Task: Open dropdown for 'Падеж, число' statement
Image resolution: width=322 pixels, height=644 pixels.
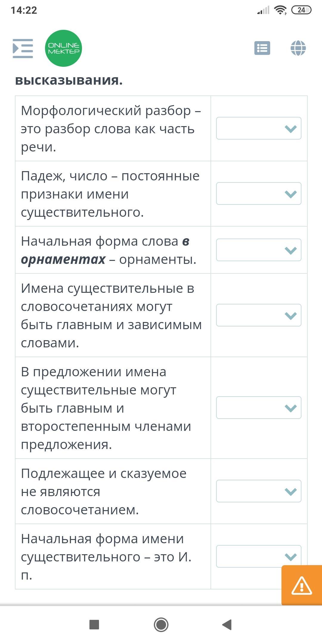Action: pos(258,194)
